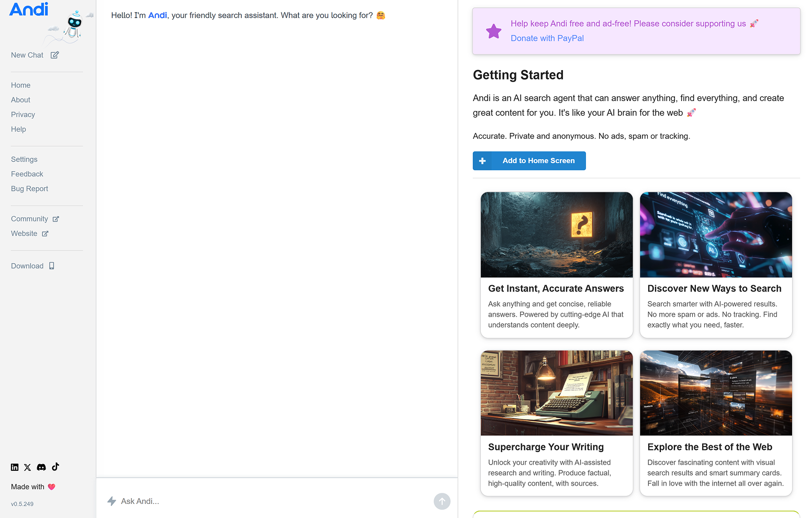
Task: Open the Bug Report link
Action: (x=29, y=189)
